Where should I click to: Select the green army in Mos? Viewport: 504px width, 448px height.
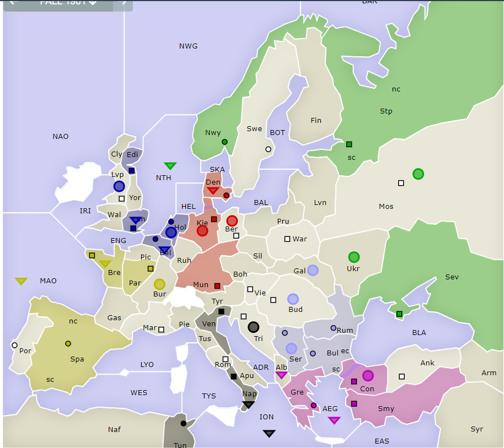point(418,174)
